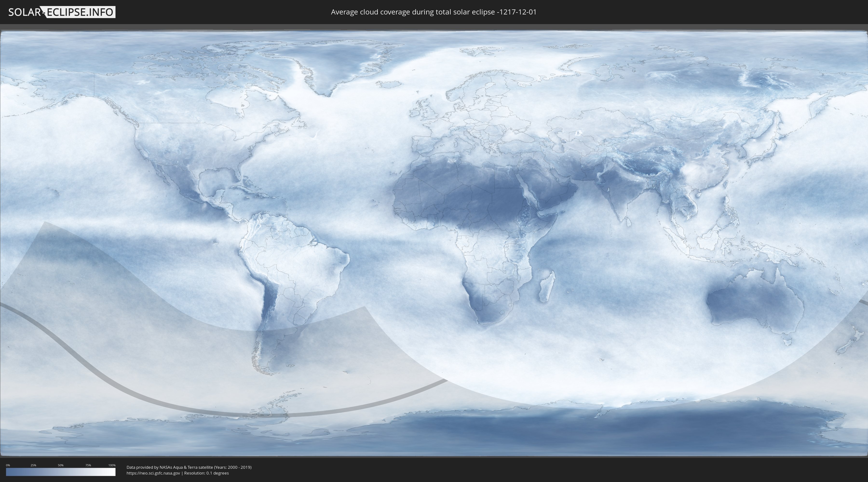Click the SOLAR-ECLIPSE.INFO logo
This screenshot has width=868, height=482.
[x=62, y=12]
